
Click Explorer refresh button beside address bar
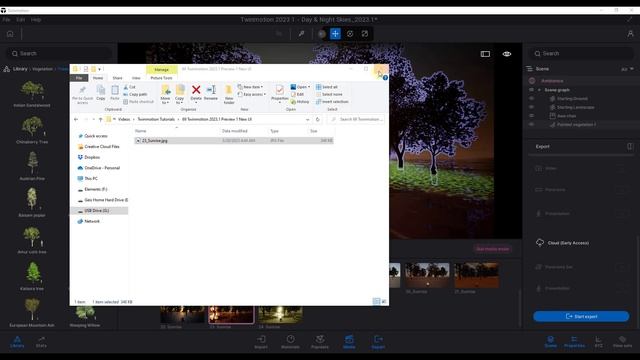318,120
